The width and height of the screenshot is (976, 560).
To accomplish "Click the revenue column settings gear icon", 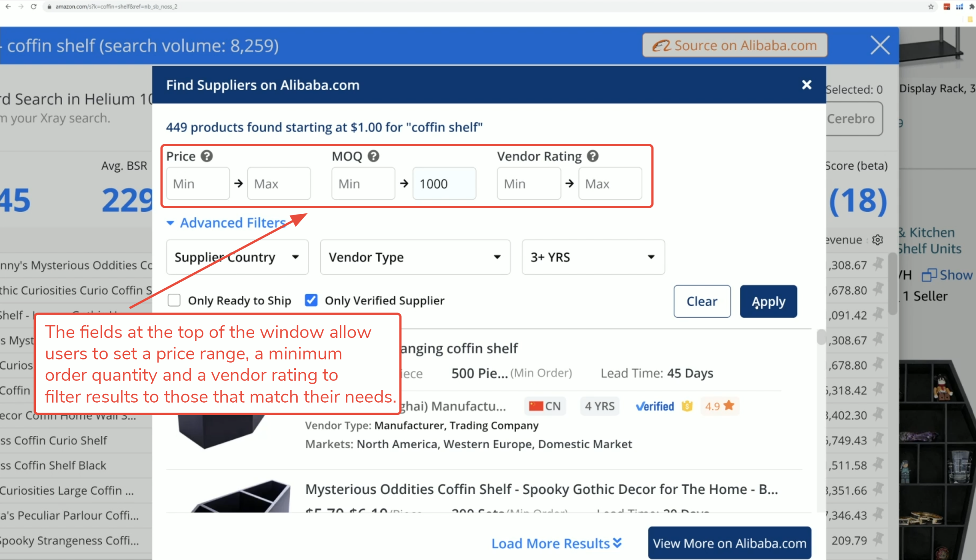I will tap(878, 240).
